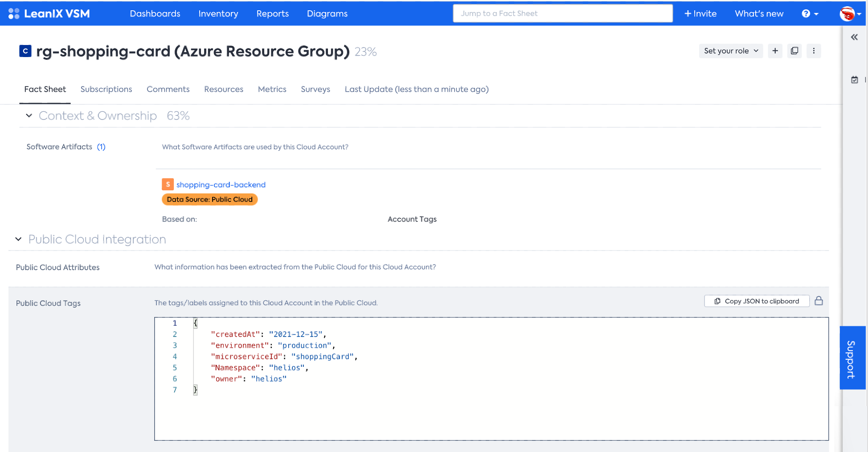Click the "microserviceId": "shoppingCard" line

284,357
